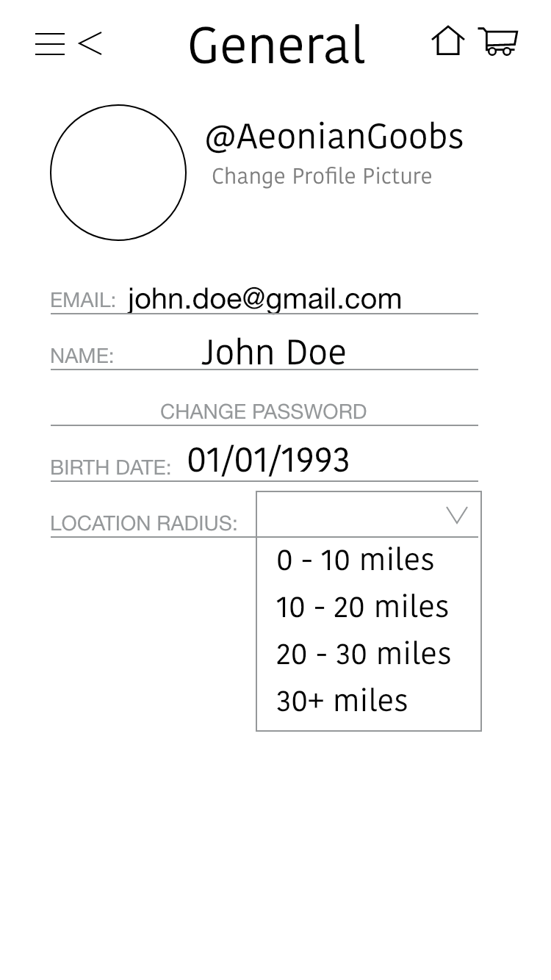This screenshot has height=980, width=551.
Task: Click the @AeonianGoobs username
Action: tap(334, 137)
